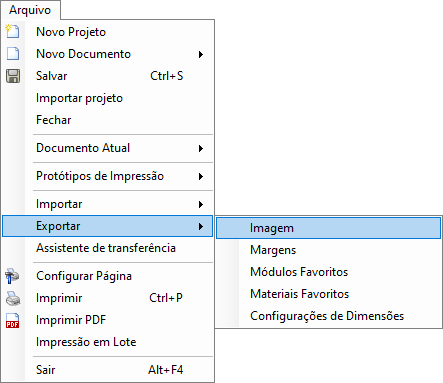Screen dimensions: 443x383
Task: Click the Imprimir printer icon
Action: [x=13, y=298]
